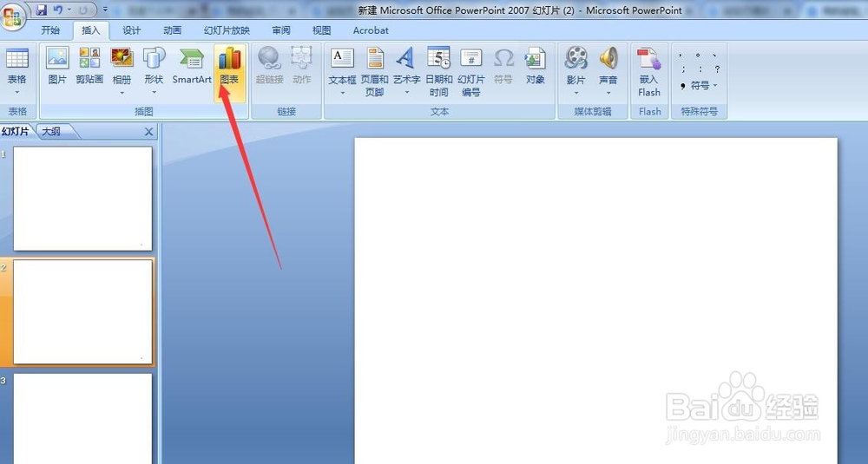
Task: Switch to the 大纲 outline pane tab
Action: [x=51, y=132]
